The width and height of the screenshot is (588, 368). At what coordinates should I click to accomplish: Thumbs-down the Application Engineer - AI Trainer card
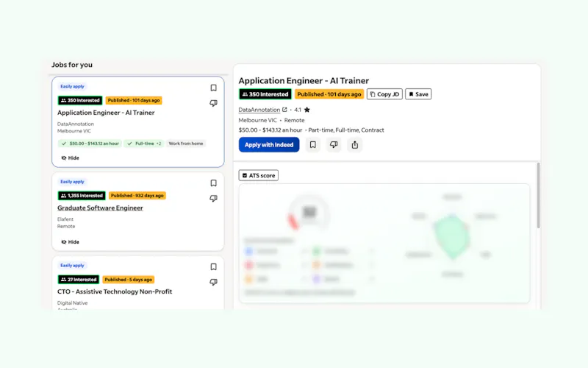click(213, 103)
